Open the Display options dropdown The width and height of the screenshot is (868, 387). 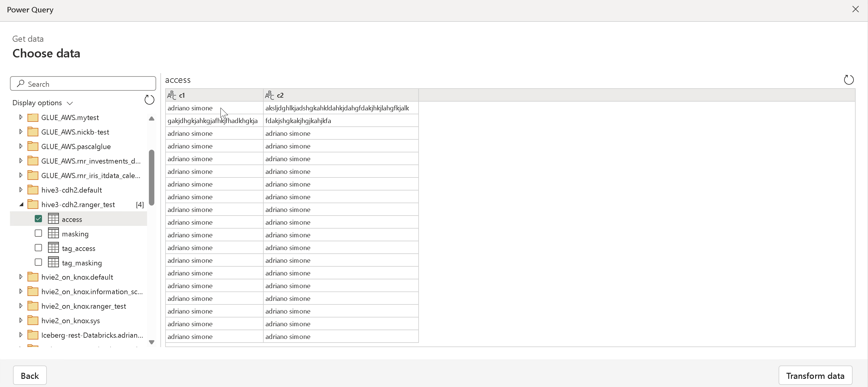point(43,103)
